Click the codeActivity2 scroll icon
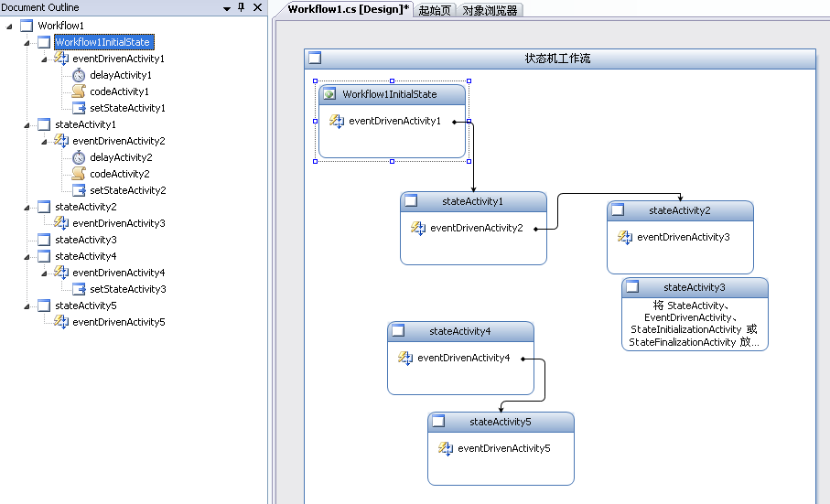830x504 pixels. click(x=79, y=174)
